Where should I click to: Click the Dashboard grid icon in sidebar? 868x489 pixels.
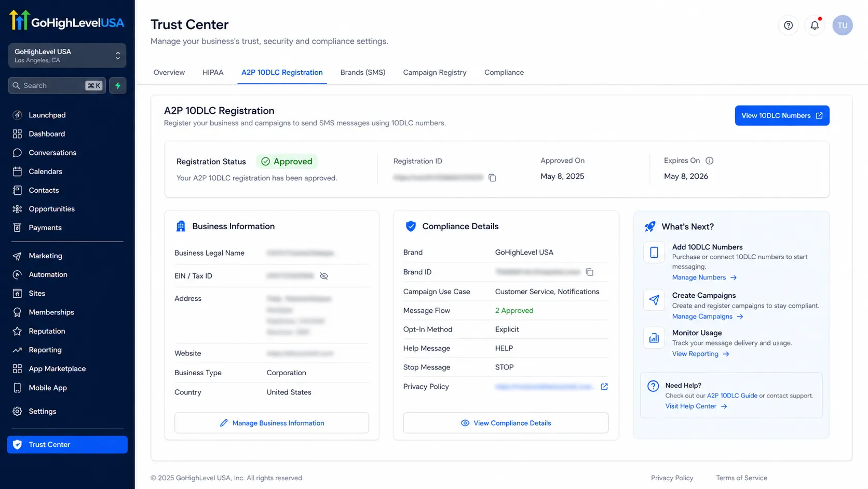(x=17, y=134)
